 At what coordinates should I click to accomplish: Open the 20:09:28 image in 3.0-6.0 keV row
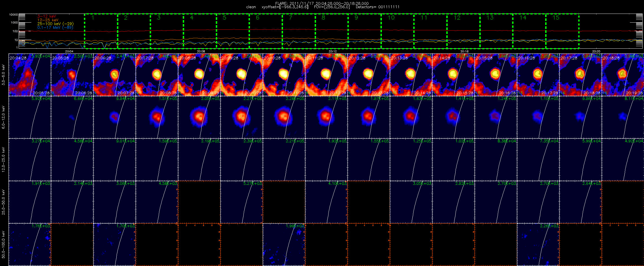click(x=241, y=75)
